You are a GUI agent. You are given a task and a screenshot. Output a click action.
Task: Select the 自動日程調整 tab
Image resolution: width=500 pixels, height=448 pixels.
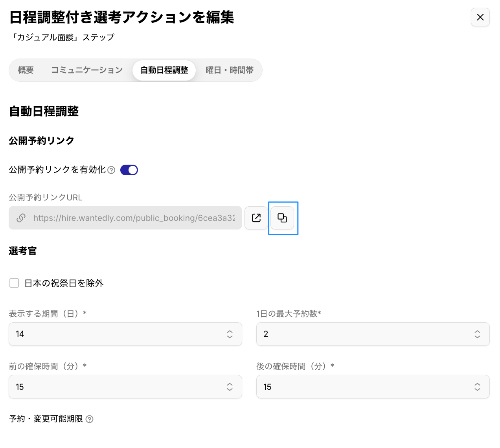(x=164, y=70)
